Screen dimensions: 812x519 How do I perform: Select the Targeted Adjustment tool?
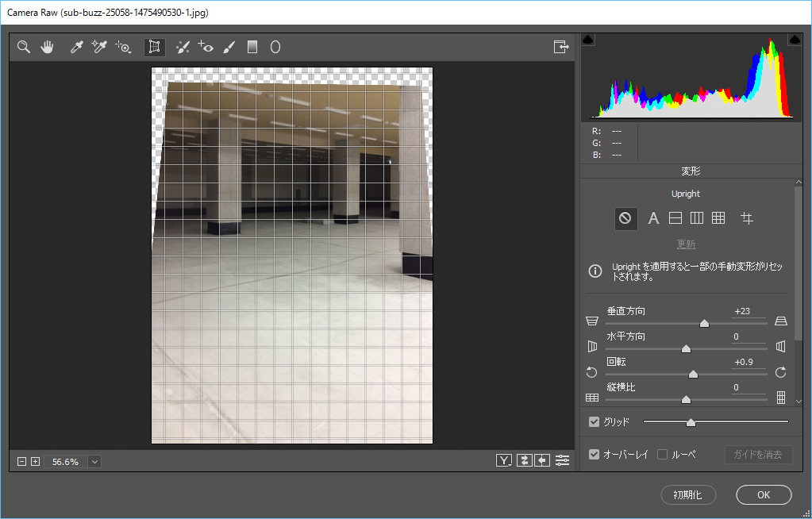[x=123, y=47]
